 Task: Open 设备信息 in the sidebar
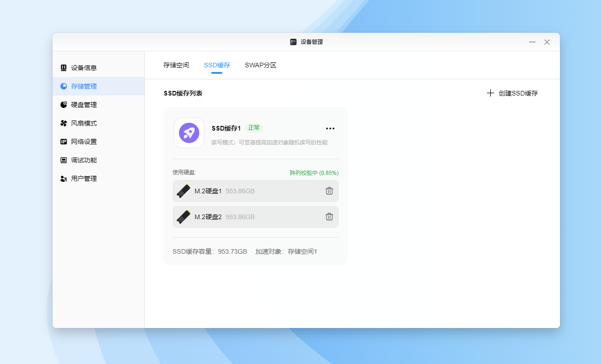coord(84,68)
